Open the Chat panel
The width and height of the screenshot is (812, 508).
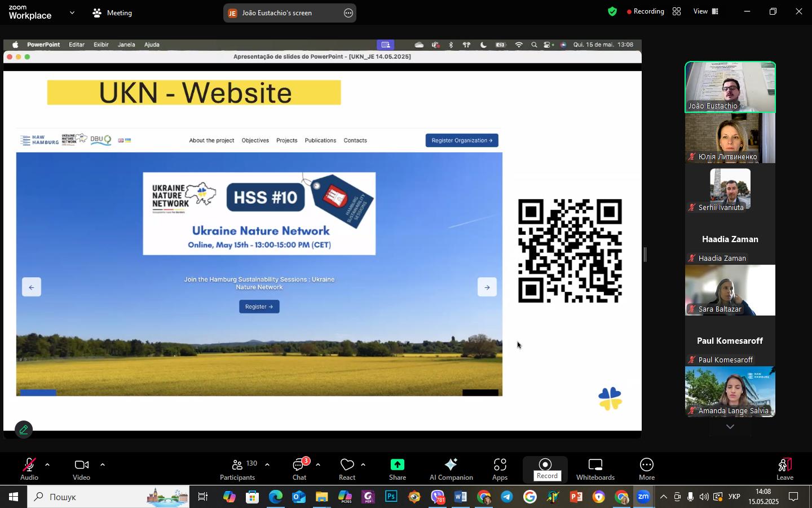click(x=299, y=469)
